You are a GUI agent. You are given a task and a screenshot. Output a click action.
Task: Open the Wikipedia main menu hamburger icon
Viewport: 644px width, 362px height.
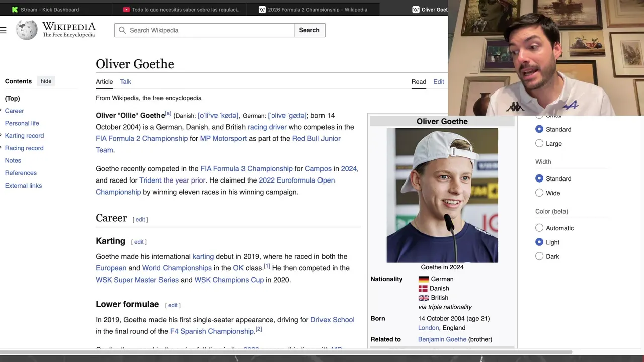(3, 30)
